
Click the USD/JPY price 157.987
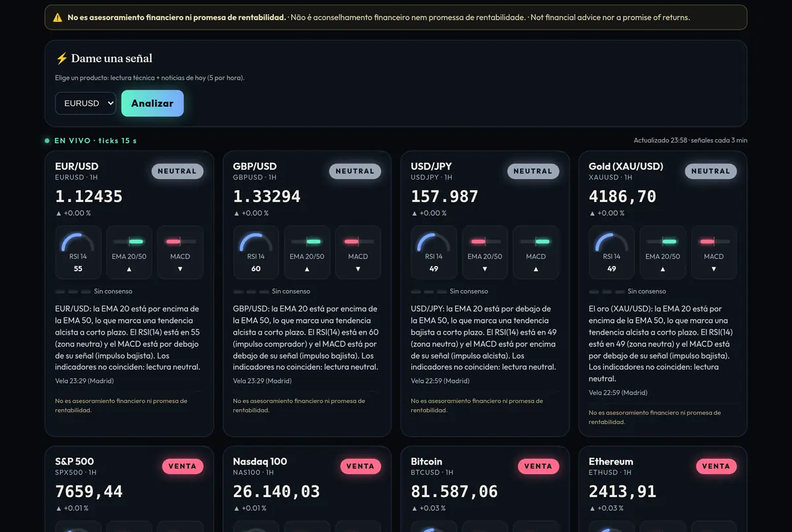[x=445, y=196]
